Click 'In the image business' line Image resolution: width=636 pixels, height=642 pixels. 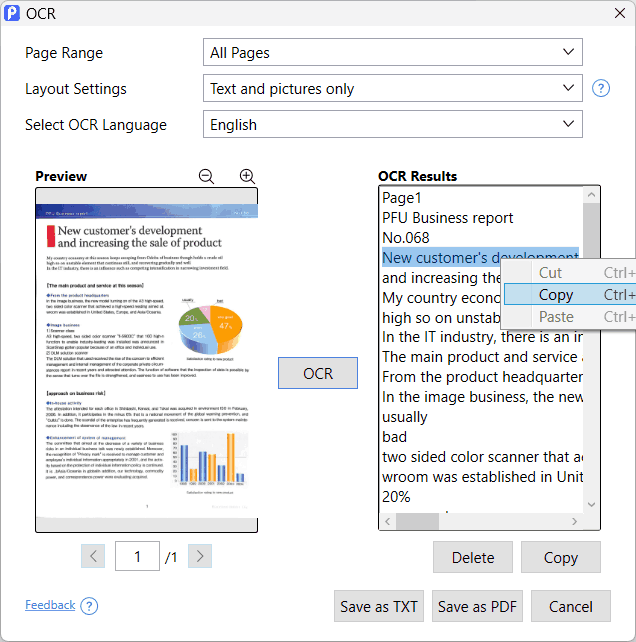click(x=482, y=397)
